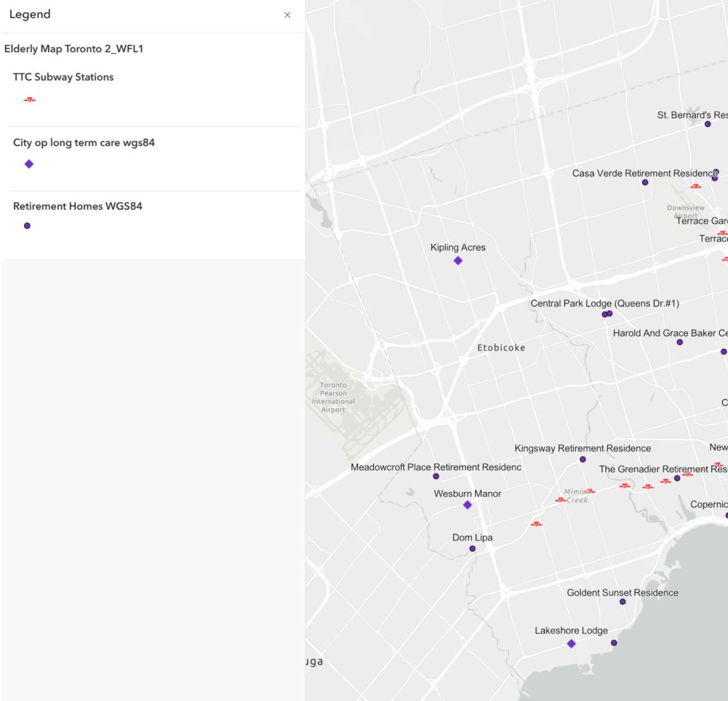728x701 pixels.
Task: Click the Lakeshore Lodge diamond marker
Action: pos(571,644)
